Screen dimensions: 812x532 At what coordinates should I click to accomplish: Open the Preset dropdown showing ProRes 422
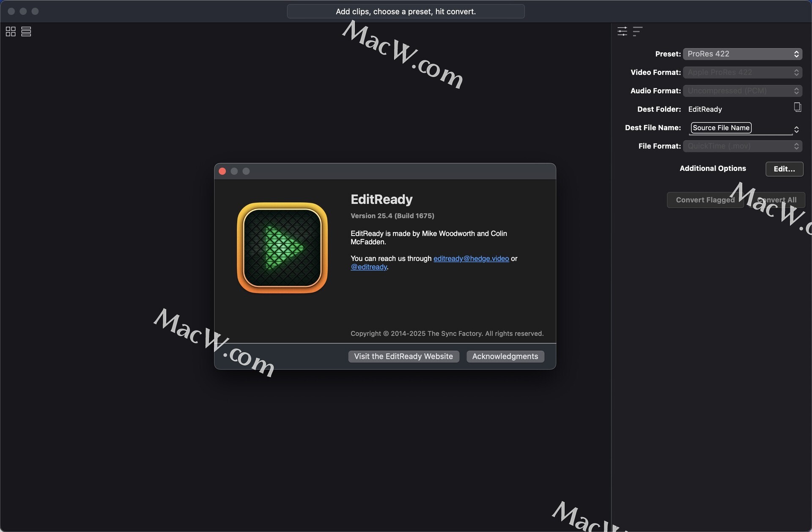pos(742,54)
